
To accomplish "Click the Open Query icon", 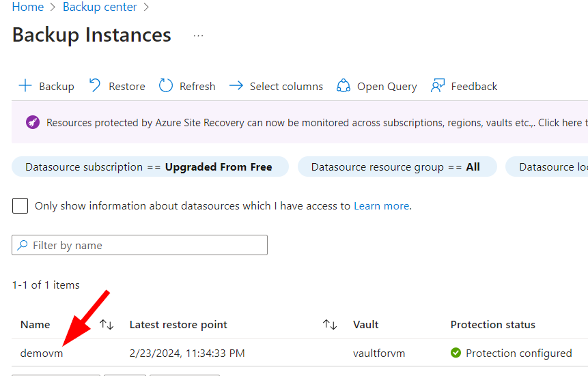I will [344, 86].
